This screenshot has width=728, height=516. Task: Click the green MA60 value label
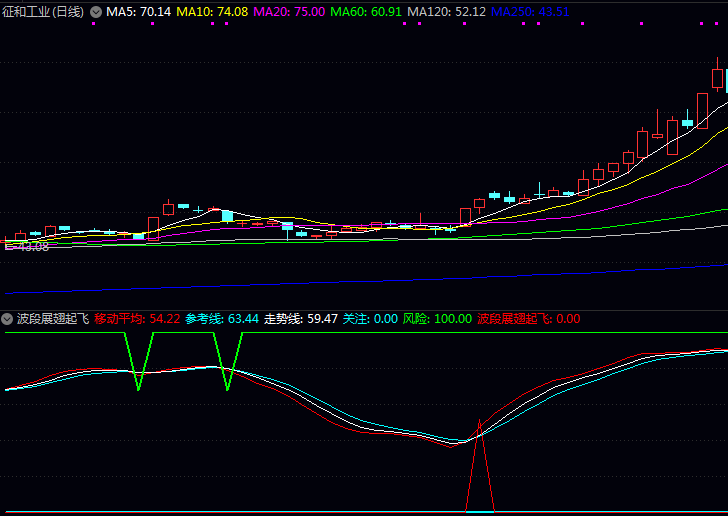[366, 12]
